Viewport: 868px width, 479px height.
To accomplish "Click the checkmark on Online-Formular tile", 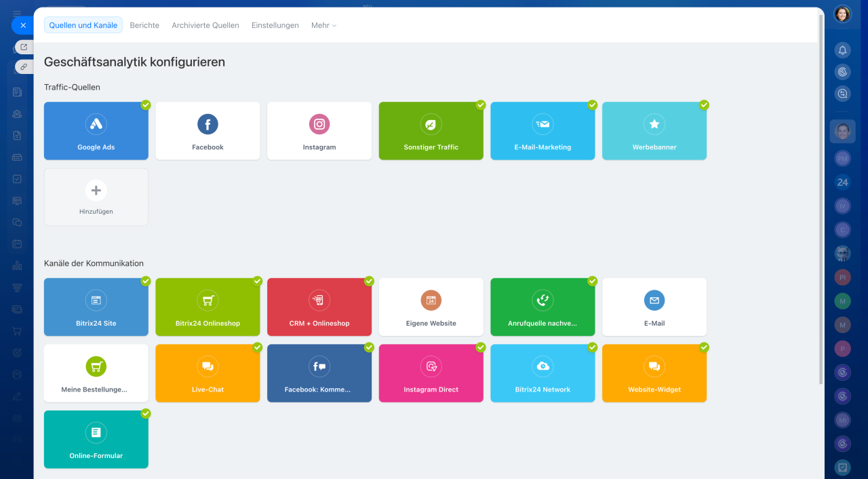I will click(x=146, y=413).
